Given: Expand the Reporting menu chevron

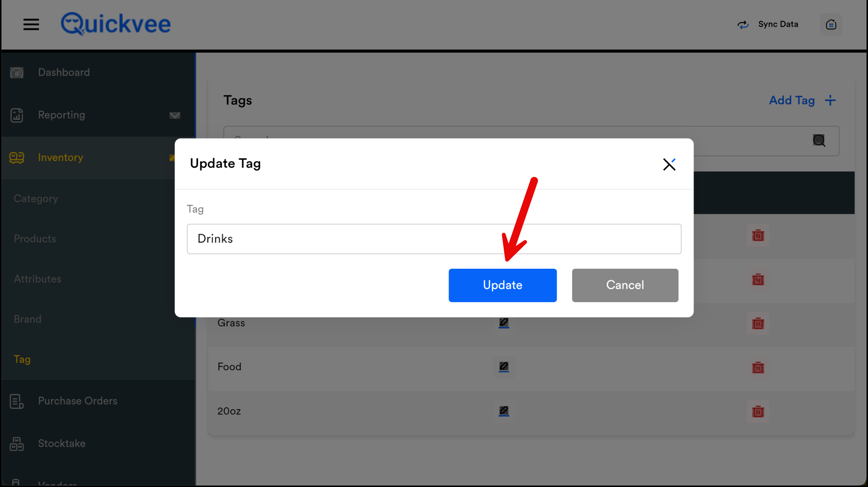Looking at the screenshot, I should [x=174, y=115].
